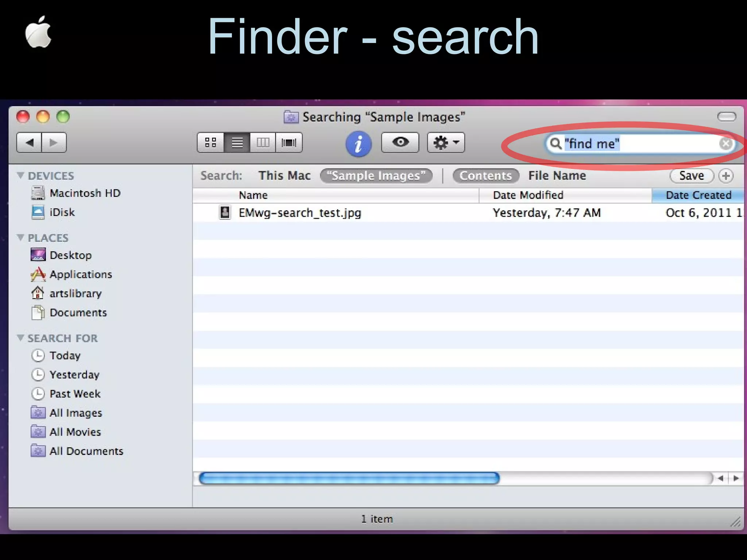Go back with the left arrow button
This screenshot has width=747, height=560.
coord(29,143)
